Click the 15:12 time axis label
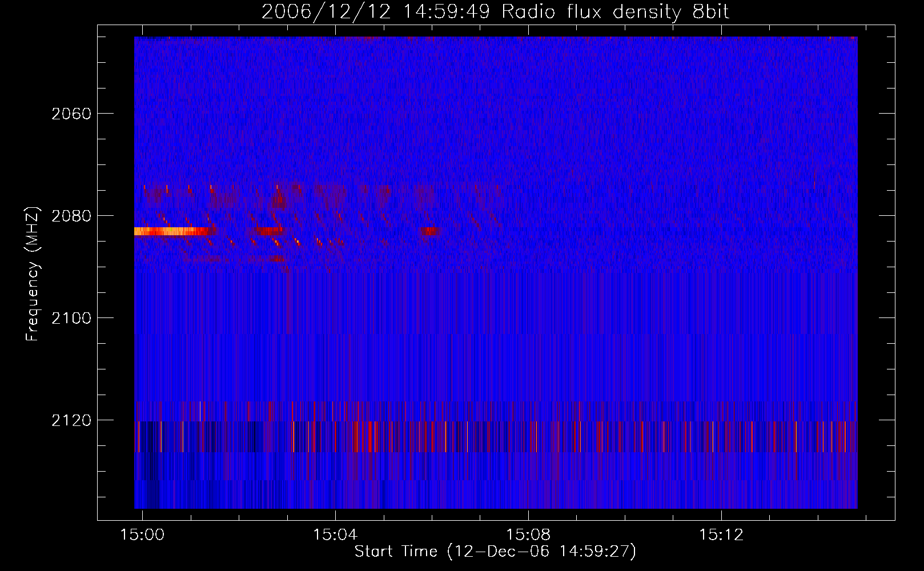 721,534
